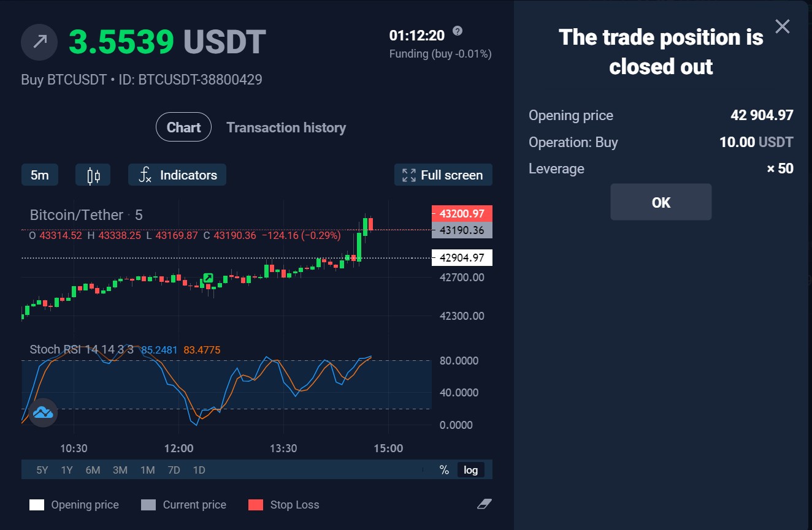This screenshot has height=530, width=812.
Task: Switch to the Transaction history tab
Action: pos(286,127)
